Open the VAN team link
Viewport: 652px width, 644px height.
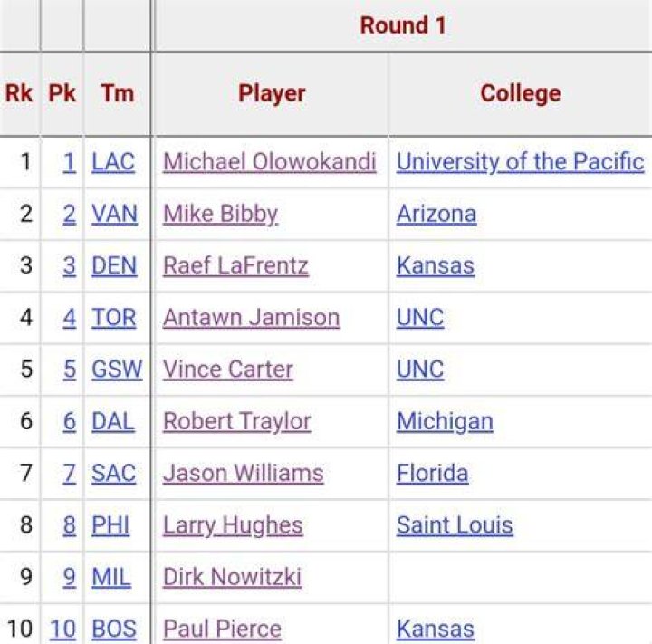tap(114, 215)
